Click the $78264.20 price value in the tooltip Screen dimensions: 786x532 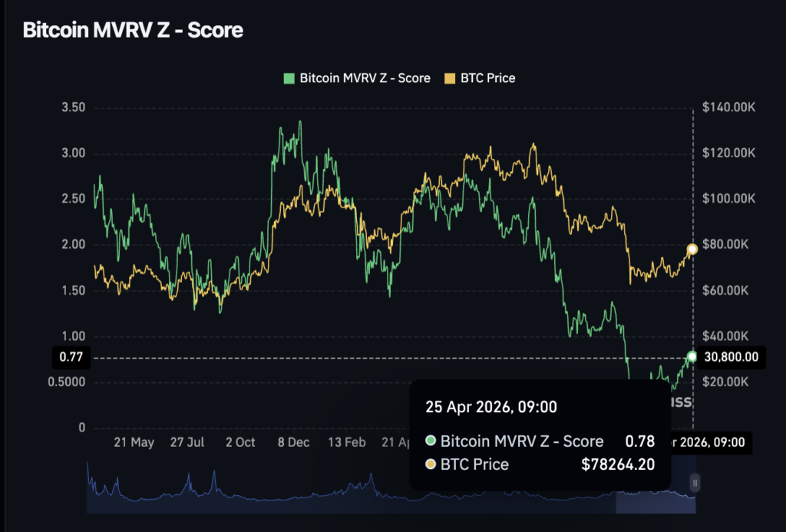pyautogui.click(x=618, y=464)
